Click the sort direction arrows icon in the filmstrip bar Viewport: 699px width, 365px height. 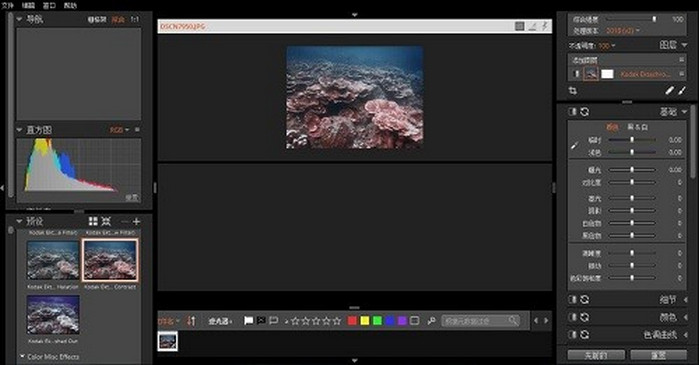pyautogui.click(x=191, y=320)
